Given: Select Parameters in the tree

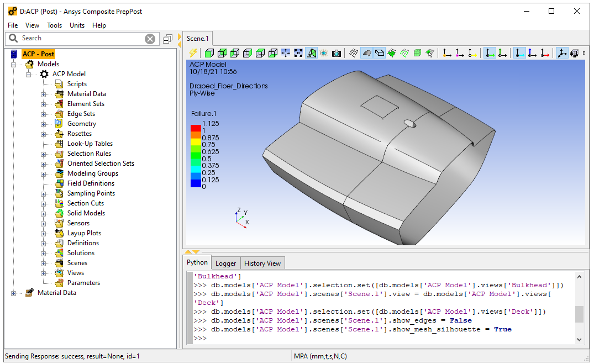Looking at the screenshot, I should [83, 283].
